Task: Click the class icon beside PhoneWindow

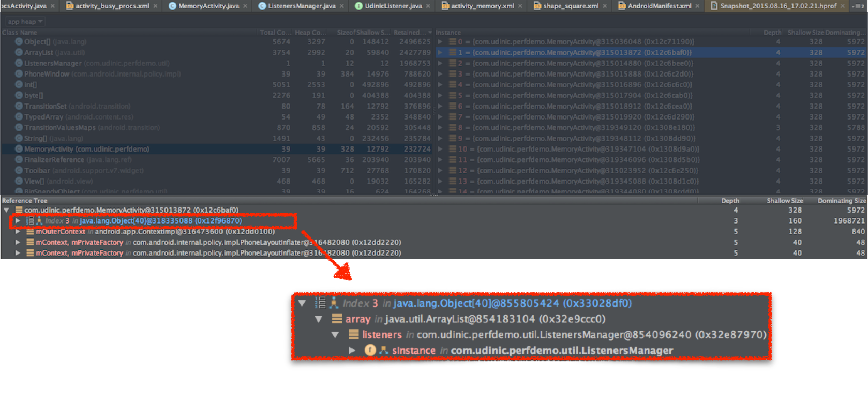Action: click(19, 74)
